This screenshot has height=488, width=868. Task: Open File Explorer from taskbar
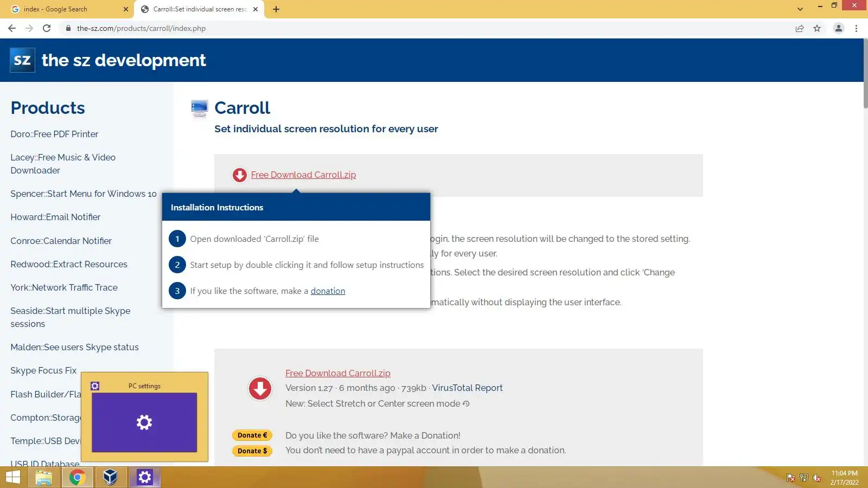tap(44, 478)
